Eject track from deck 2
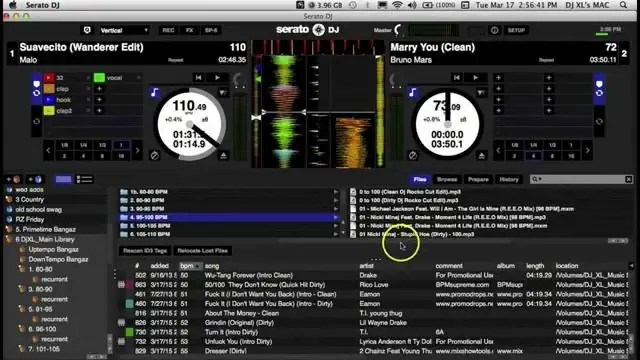Image resolution: width=640 pixels, height=360 pixels. pos(482,156)
